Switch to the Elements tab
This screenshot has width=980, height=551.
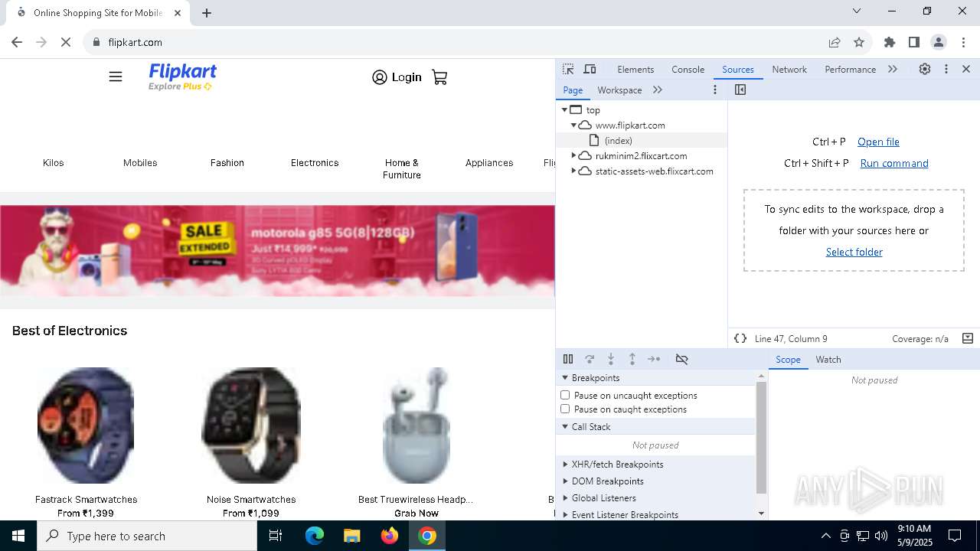point(635,69)
